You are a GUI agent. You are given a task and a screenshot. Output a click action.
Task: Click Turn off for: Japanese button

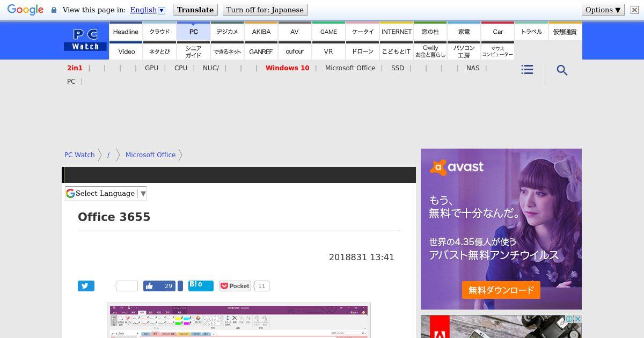tap(265, 10)
